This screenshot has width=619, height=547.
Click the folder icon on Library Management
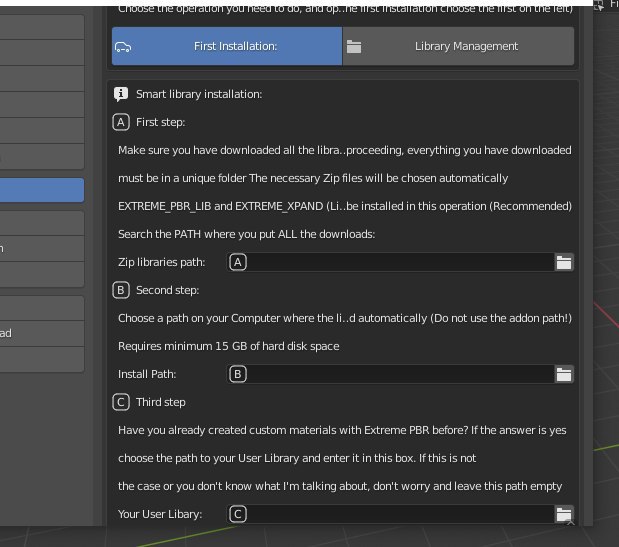(x=354, y=47)
